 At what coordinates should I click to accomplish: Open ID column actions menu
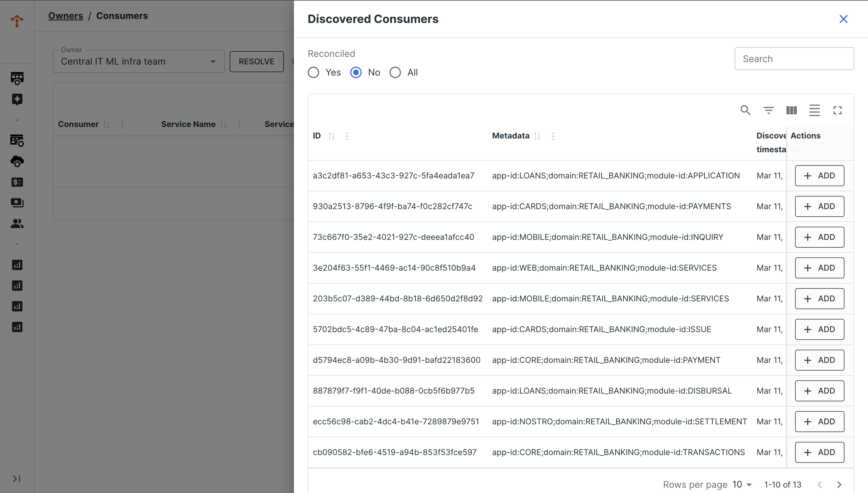click(x=347, y=136)
